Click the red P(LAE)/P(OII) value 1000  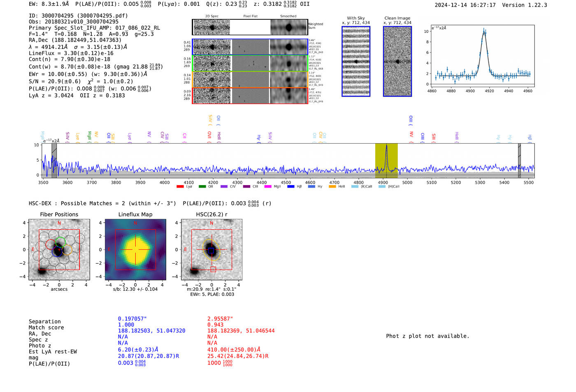click(x=220, y=363)
